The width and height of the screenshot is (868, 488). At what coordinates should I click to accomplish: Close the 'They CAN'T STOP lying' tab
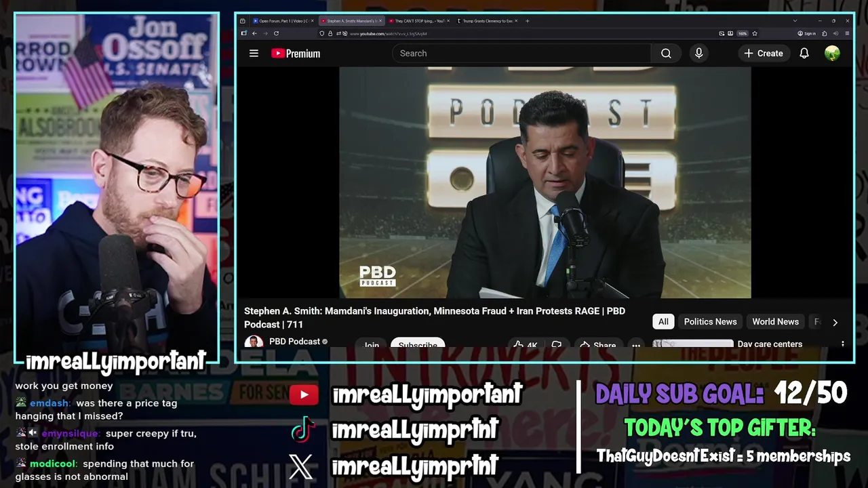click(x=448, y=21)
